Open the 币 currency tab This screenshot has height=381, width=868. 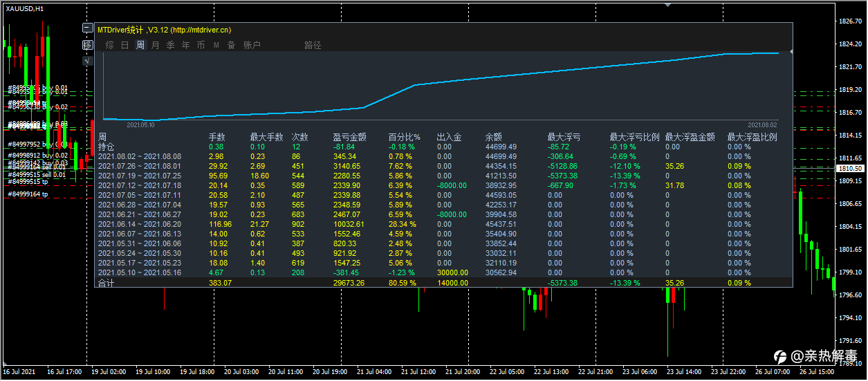[201, 45]
